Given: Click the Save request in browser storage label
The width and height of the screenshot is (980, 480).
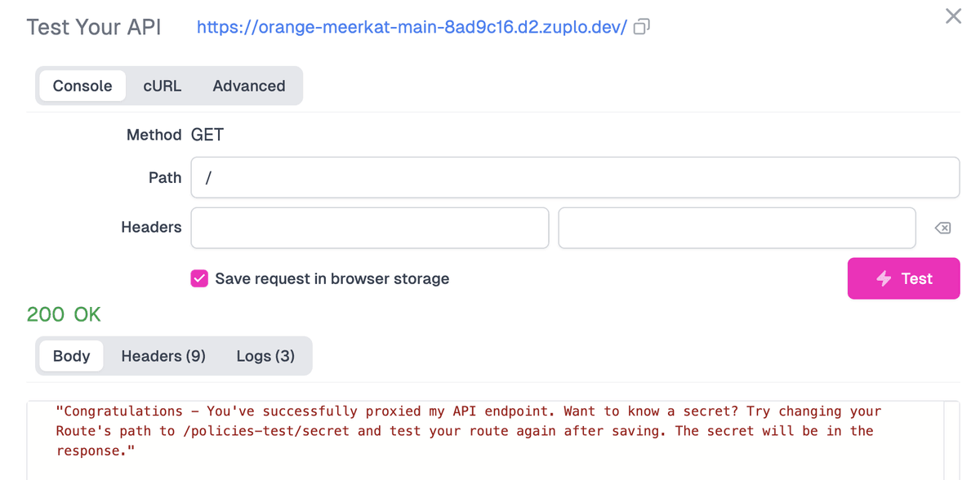Looking at the screenshot, I should coord(332,278).
